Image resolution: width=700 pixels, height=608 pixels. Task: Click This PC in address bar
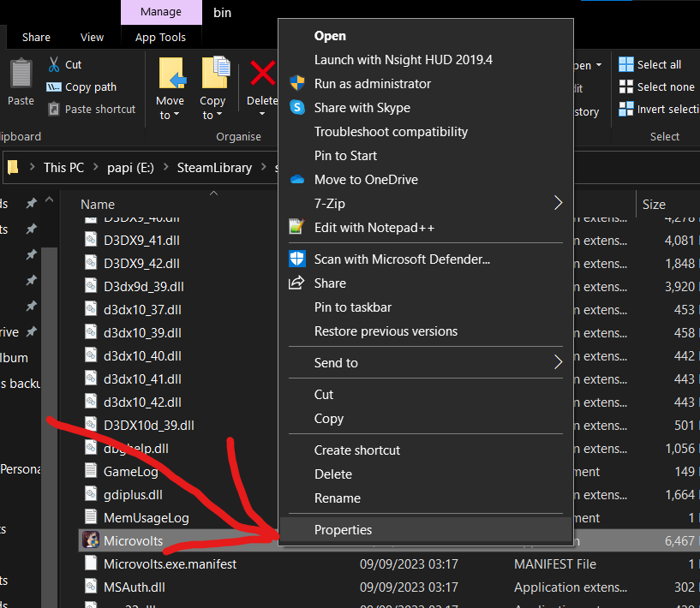click(64, 167)
